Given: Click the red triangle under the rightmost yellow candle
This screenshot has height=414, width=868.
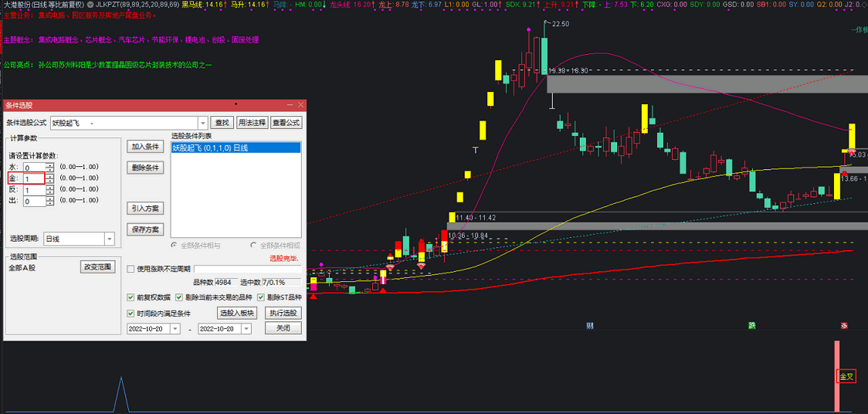Looking at the screenshot, I should tap(845, 174).
